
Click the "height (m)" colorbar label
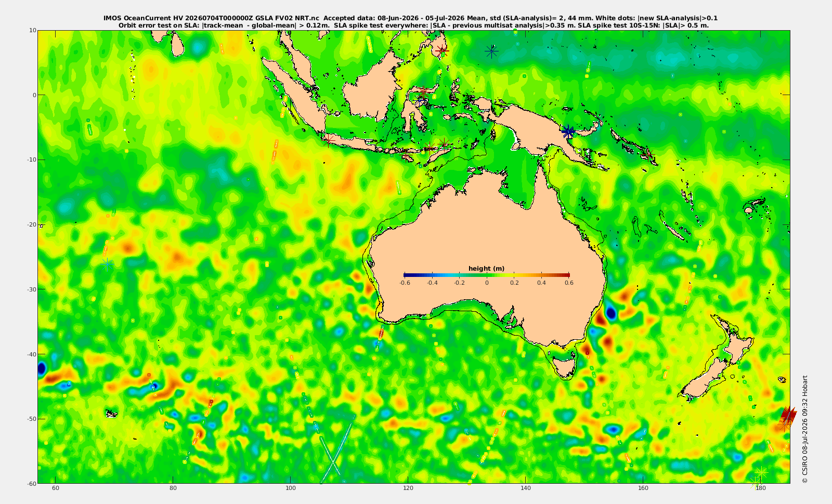(x=486, y=269)
